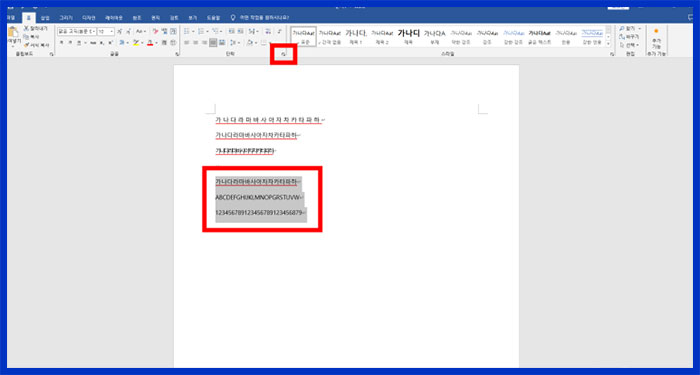Click the enclose characters icon
Image resolution: width=700 pixels, height=375 pixels.
tap(172, 42)
